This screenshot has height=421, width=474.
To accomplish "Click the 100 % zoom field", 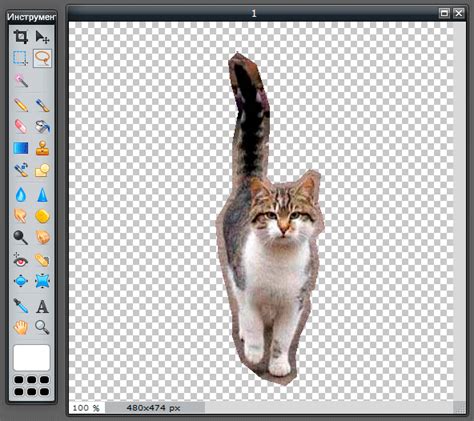I will coord(87,408).
